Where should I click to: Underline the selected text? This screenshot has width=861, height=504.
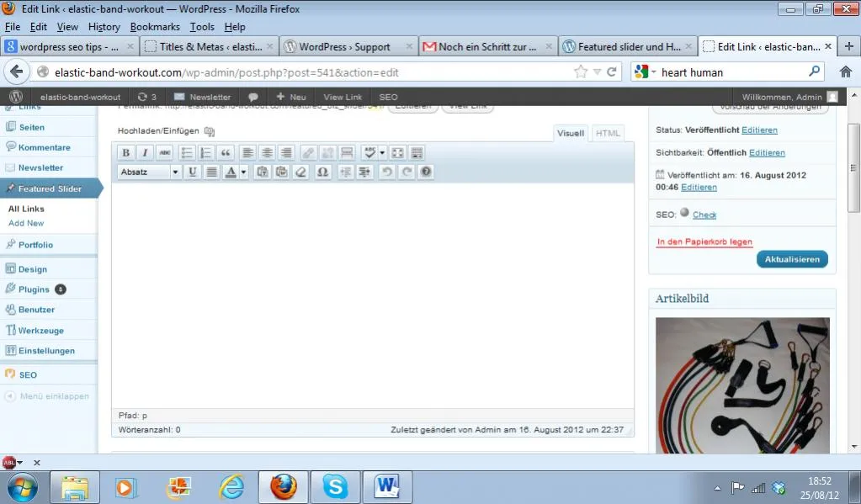[192, 172]
